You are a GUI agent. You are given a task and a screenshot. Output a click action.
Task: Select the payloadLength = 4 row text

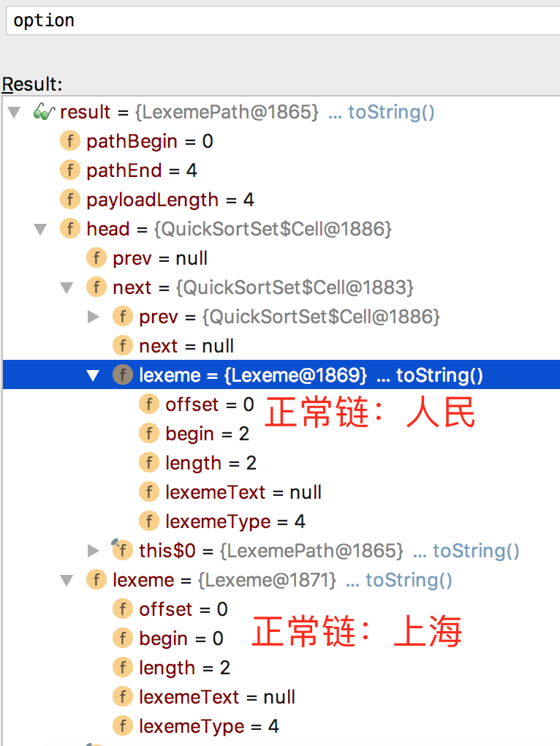pos(170,200)
